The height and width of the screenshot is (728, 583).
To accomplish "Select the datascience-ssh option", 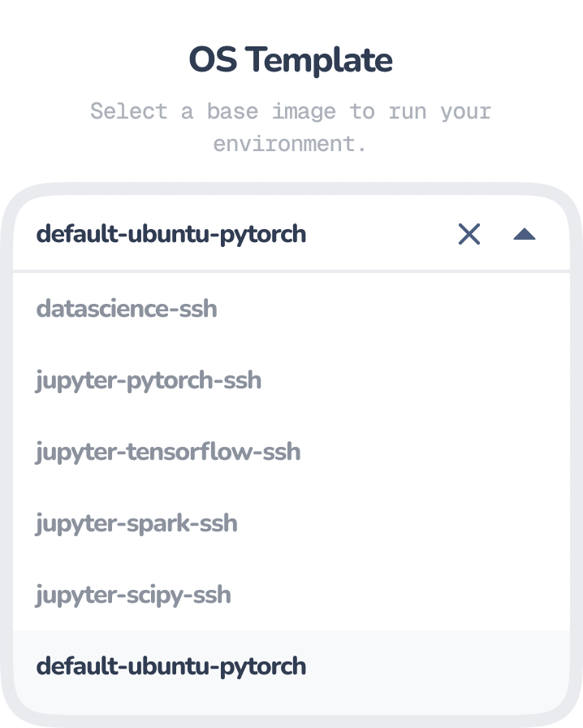I will [x=127, y=309].
